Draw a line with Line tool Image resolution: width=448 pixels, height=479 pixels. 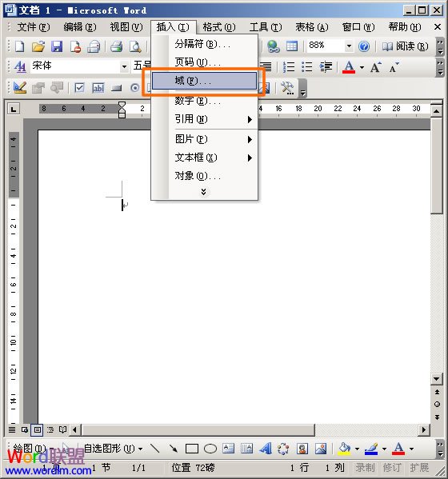pyautogui.click(x=155, y=449)
